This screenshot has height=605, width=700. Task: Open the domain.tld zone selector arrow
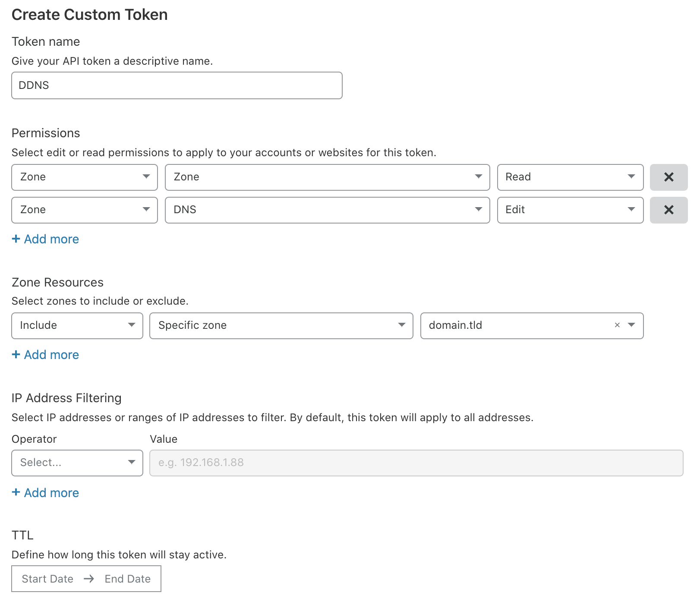631,325
